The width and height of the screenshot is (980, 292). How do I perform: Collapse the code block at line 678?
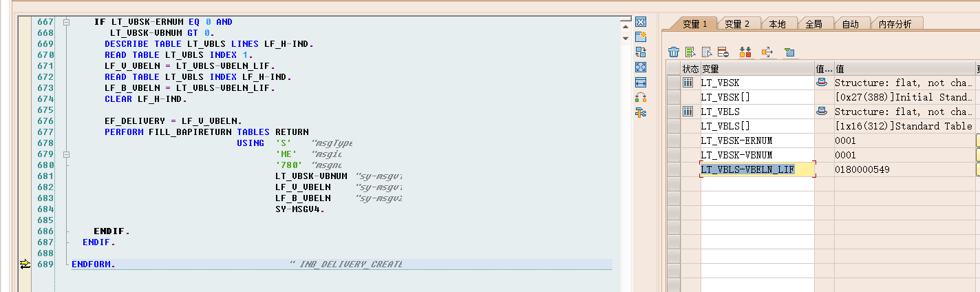(x=67, y=154)
